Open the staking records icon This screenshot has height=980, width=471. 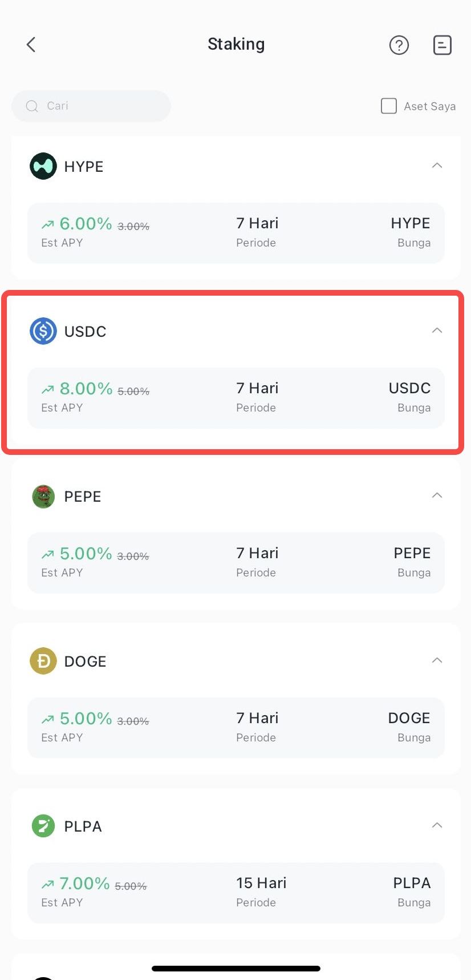click(442, 45)
